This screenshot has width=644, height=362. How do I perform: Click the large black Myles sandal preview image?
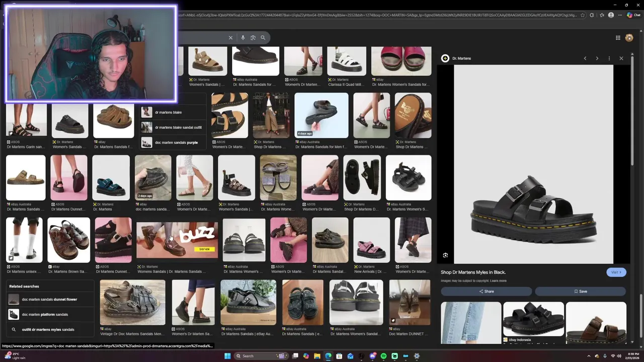[533, 164]
